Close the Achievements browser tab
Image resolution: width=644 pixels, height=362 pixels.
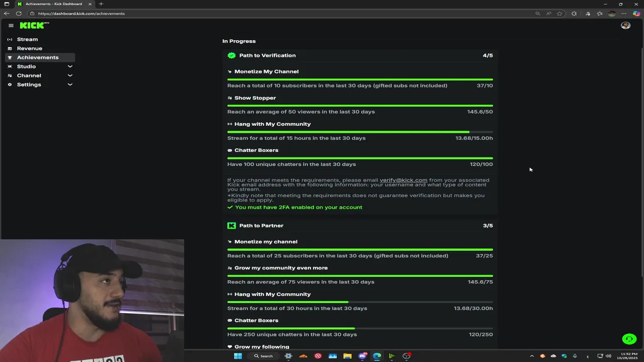[x=90, y=4]
